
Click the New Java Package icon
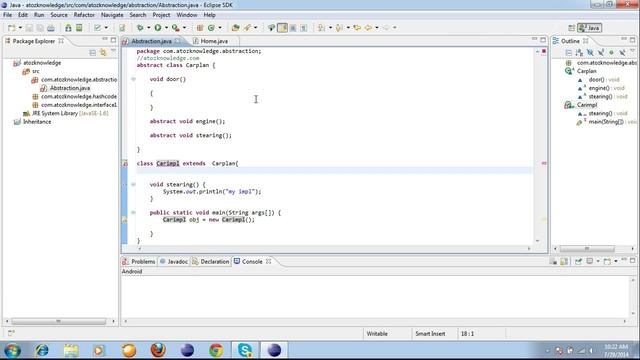200,28
